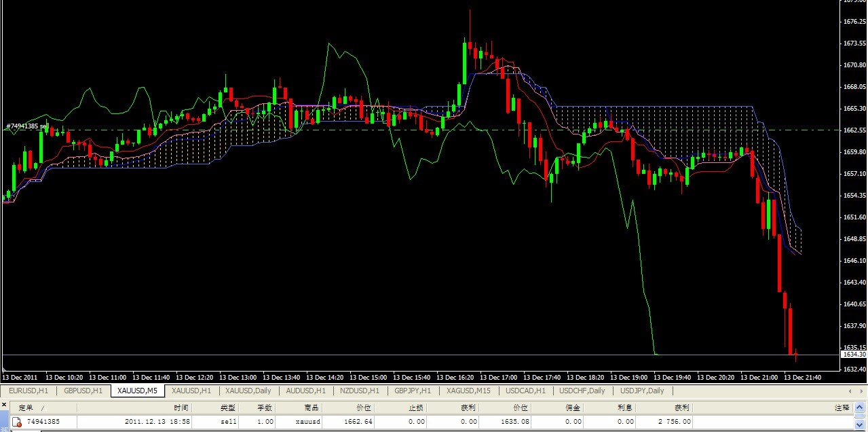Click the 1634.30 current price label
Screen dimensions: 868x432
(853, 355)
